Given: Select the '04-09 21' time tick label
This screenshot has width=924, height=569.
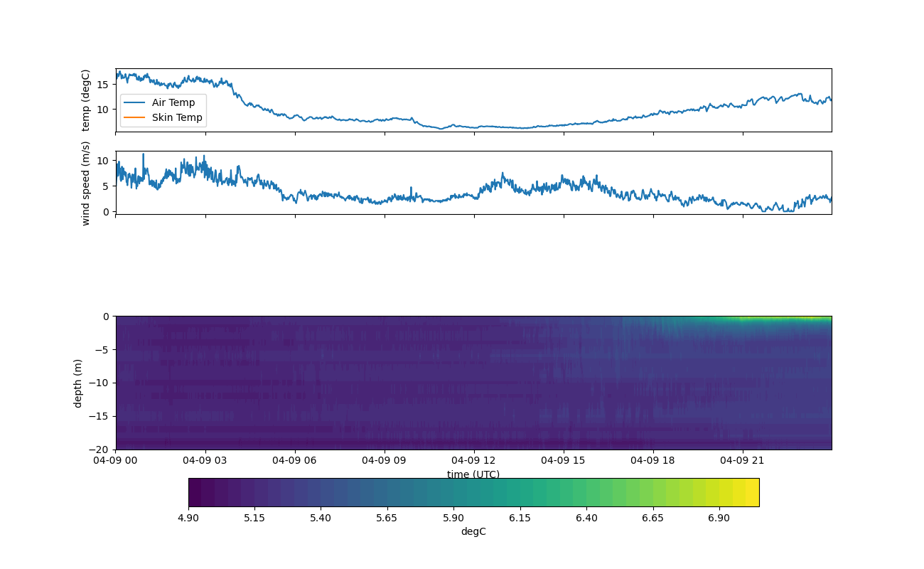Looking at the screenshot, I should pos(743,460).
